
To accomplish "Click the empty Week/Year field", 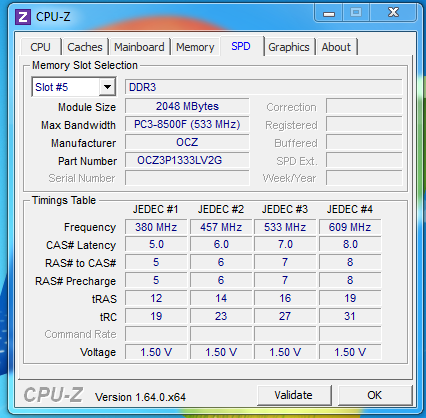I will pos(364,178).
